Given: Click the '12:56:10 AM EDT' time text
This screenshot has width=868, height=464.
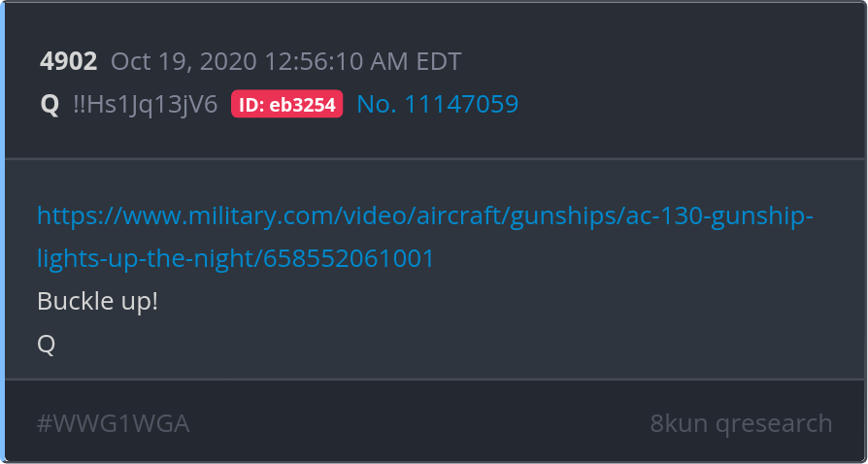Looking at the screenshot, I should (x=363, y=61).
